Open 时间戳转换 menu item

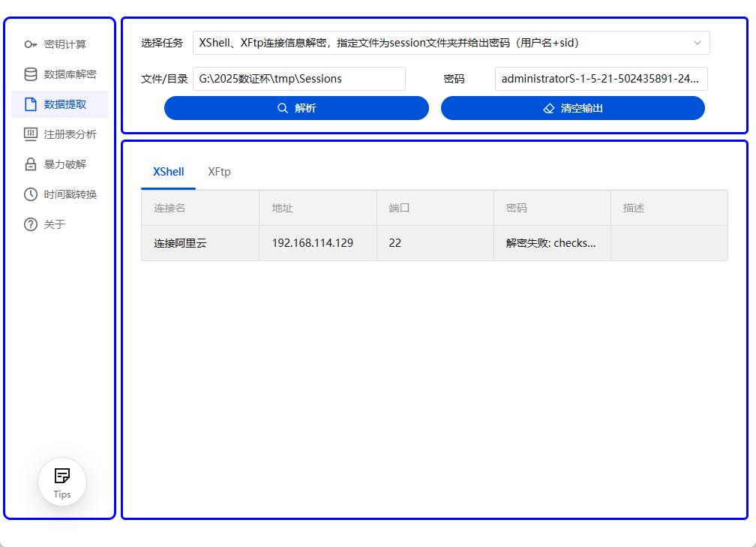click(60, 194)
